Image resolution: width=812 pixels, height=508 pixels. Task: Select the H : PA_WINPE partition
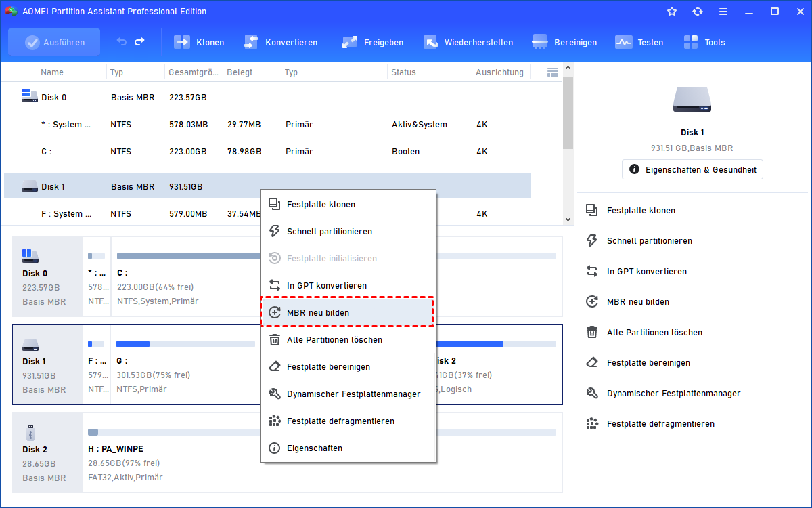click(322, 452)
